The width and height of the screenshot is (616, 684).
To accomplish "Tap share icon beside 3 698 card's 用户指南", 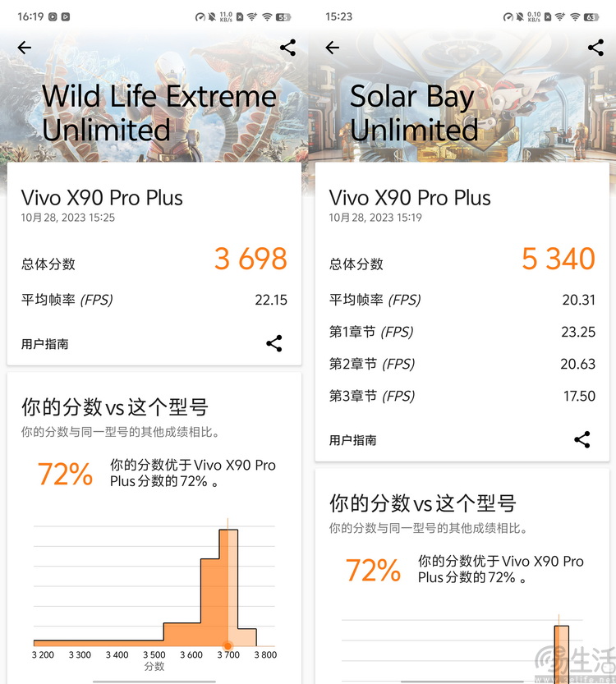I will (x=274, y=344).
